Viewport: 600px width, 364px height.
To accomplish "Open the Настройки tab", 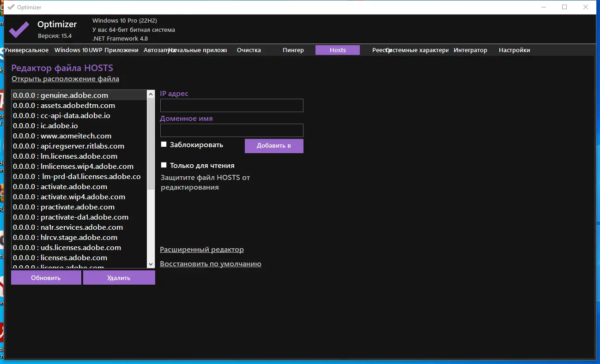I will tap(515, 50).
